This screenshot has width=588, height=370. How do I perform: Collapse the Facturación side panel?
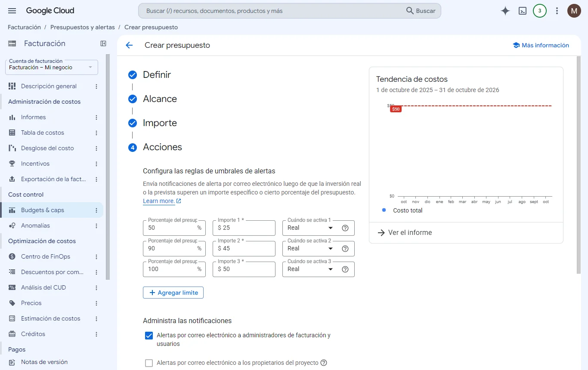point(103,43)
